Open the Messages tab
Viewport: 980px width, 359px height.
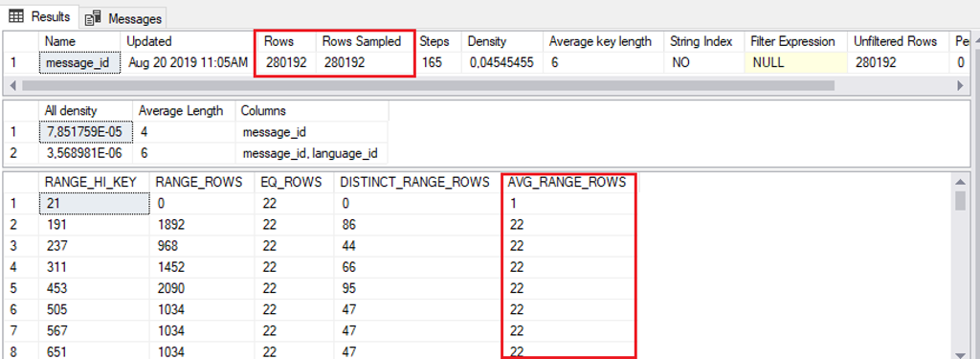click(x=124, y=18)
